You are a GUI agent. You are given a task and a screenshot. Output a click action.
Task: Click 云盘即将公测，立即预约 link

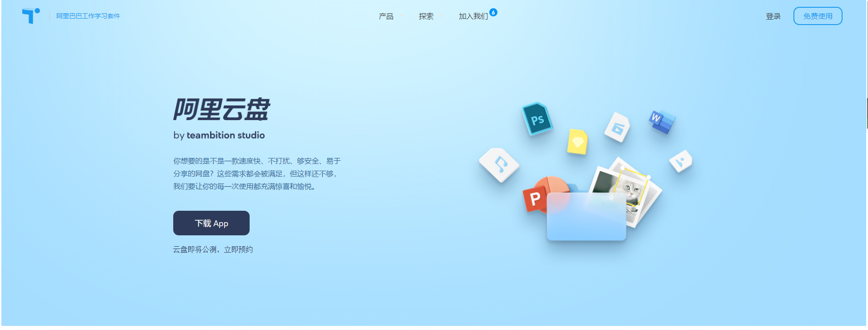pos(213,249)
